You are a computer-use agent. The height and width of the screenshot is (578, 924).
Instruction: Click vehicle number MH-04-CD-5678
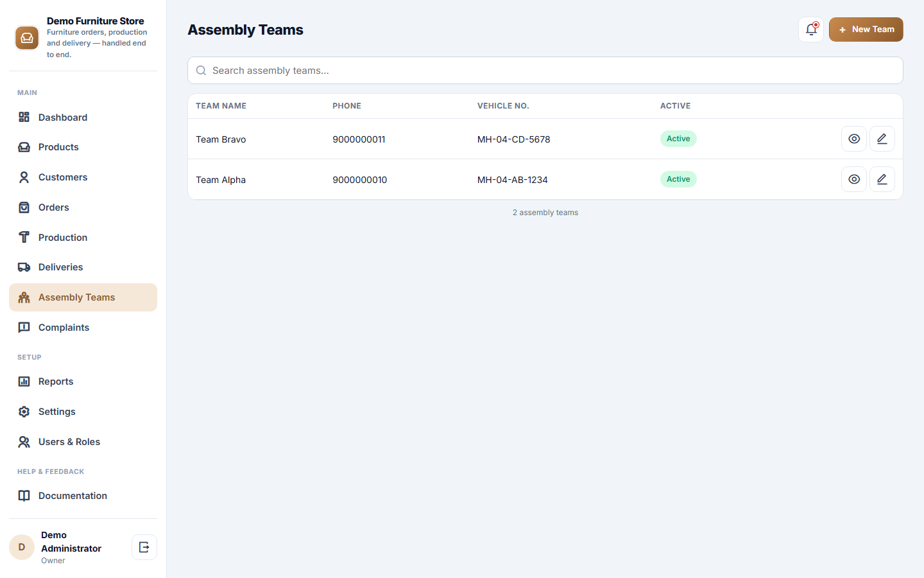tap(513, 139)
